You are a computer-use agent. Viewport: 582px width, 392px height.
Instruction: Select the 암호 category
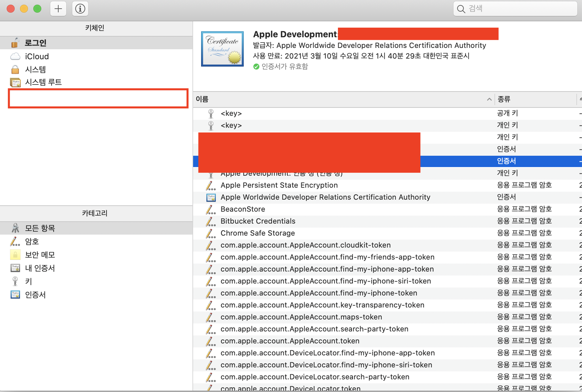coord(96,242)
